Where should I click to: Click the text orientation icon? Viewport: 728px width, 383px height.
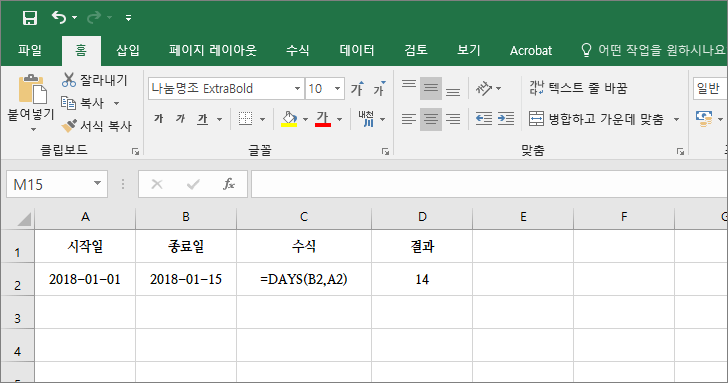(484, 88)
